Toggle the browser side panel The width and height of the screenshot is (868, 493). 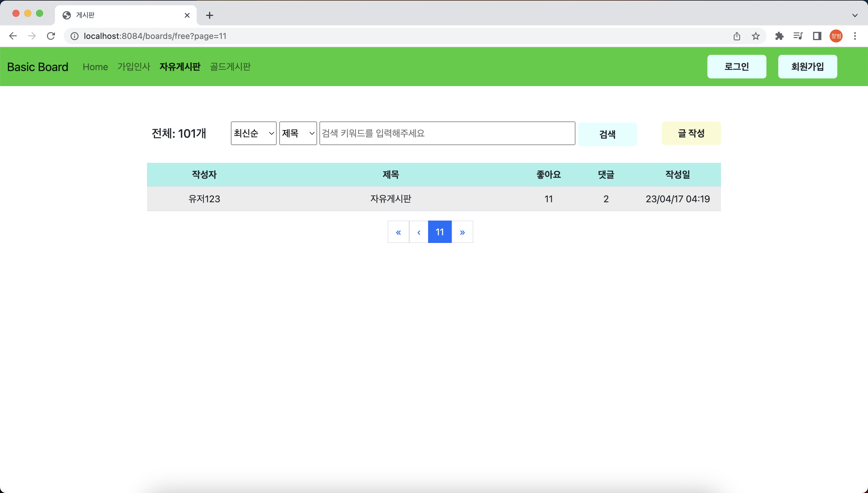817,36
